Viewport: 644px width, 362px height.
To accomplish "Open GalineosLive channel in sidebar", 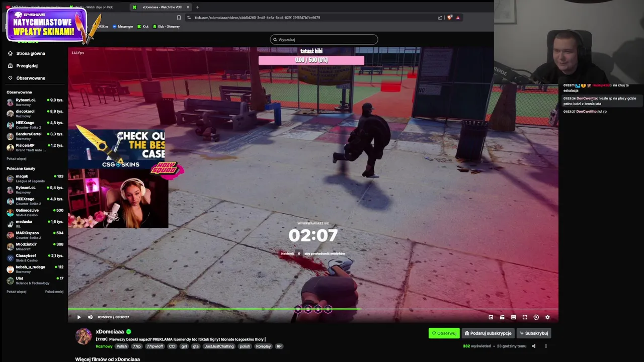I will (x=35, y=212).
